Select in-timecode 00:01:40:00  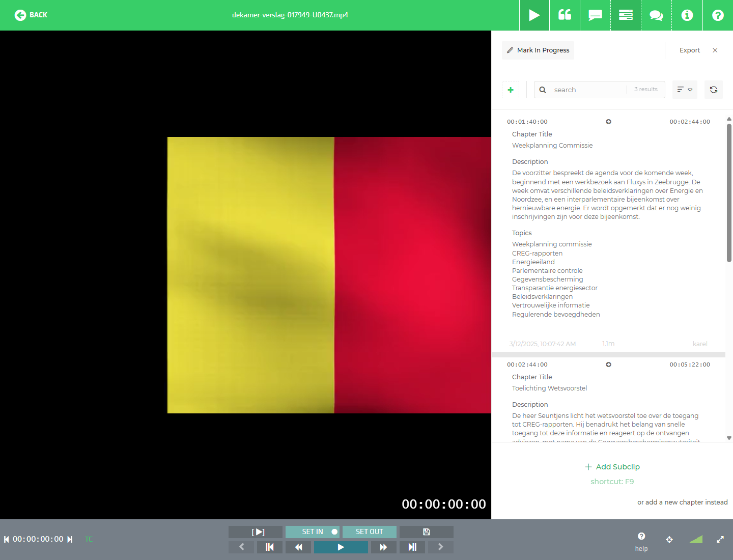(x=527, y=122)
